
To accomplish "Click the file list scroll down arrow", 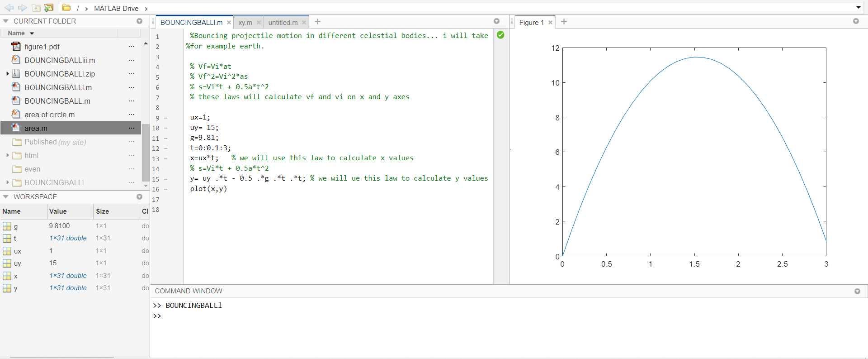I will click(146, 186).
